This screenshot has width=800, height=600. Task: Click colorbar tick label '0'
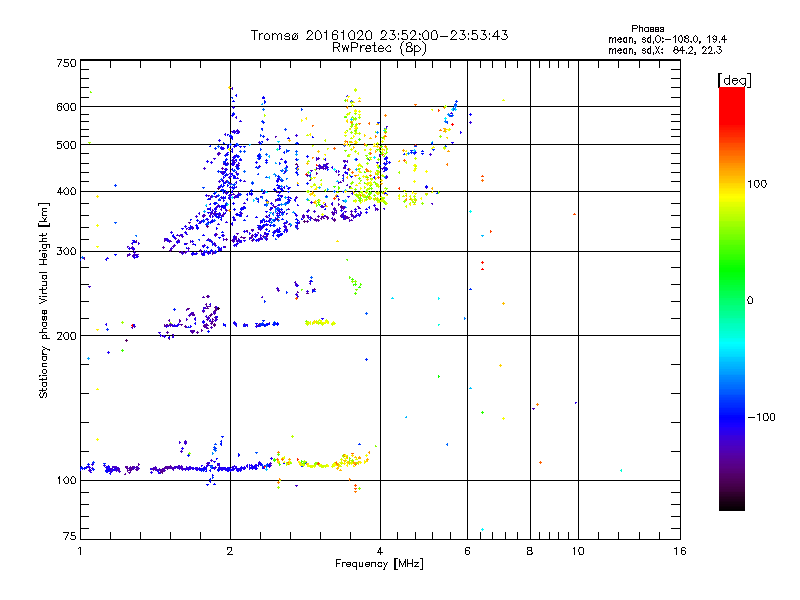tap(750, 301)
